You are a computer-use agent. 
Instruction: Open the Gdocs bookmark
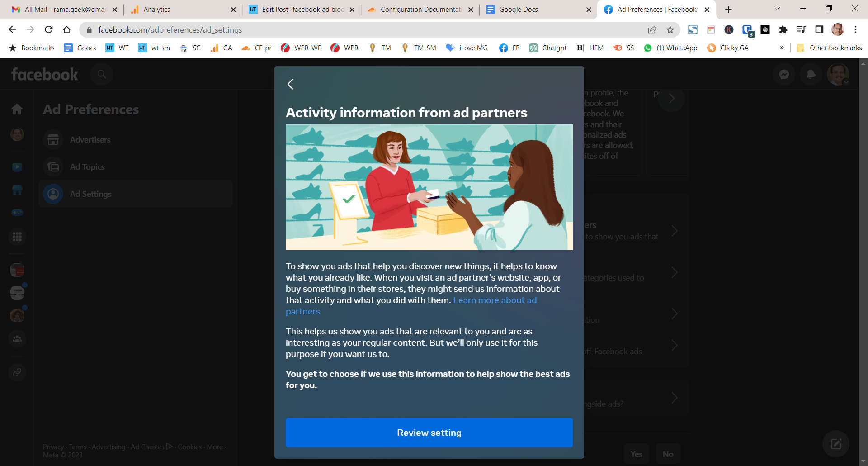click(80, 48)
